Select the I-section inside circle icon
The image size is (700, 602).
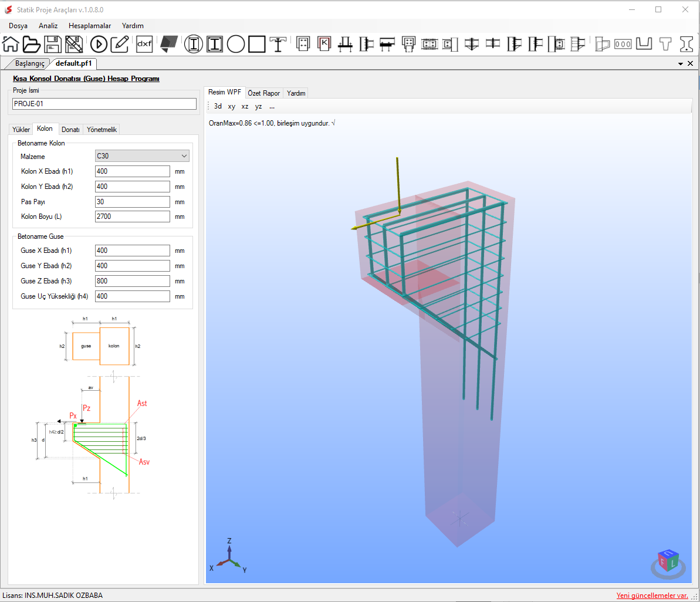point(193,44)
